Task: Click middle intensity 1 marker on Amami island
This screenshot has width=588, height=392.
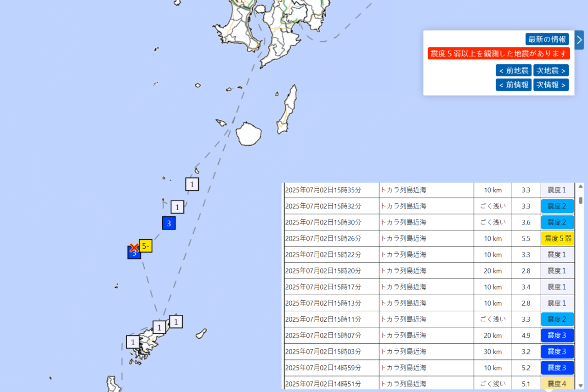Action: (159, 327)
